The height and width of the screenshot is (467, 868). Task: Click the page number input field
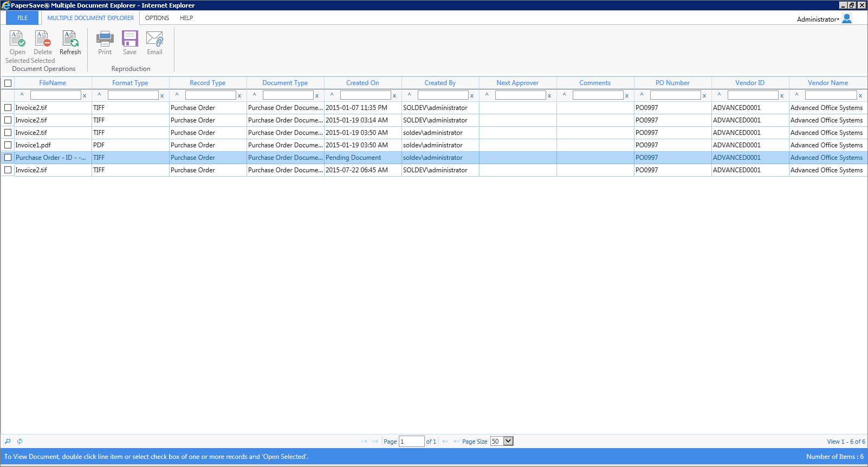411,442
